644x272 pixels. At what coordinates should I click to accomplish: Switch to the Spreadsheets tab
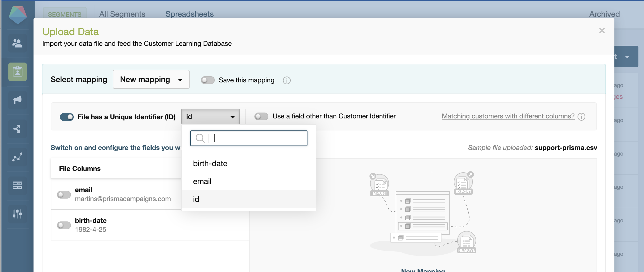click(x=190, y=14)
